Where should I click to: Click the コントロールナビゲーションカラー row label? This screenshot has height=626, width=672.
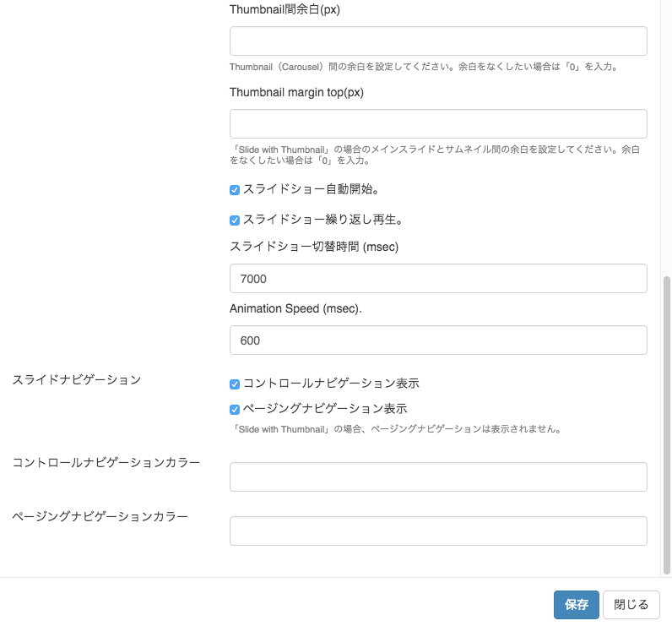coord(106,463)
